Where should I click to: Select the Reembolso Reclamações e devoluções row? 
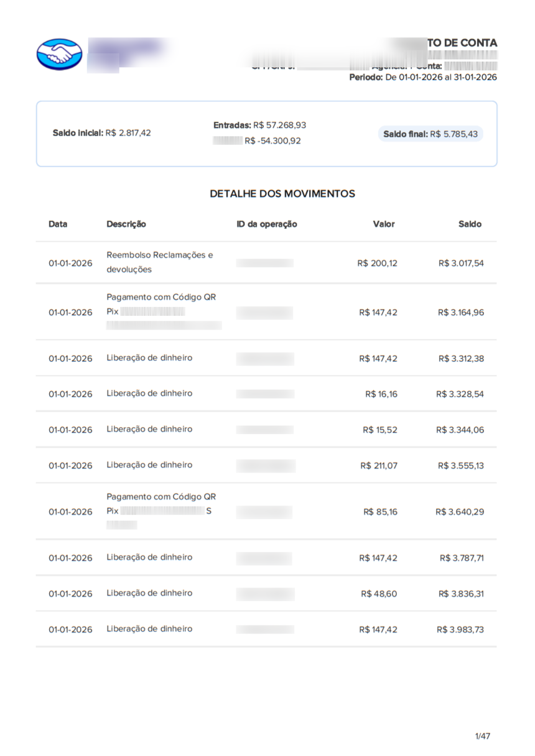pyautogui.click(x=266, y=263)
